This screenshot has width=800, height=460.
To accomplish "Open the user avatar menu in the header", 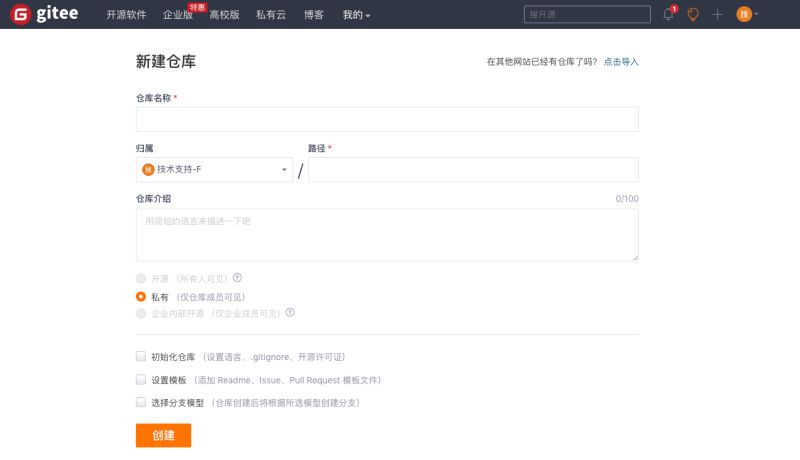I will [x=744, y=14].
